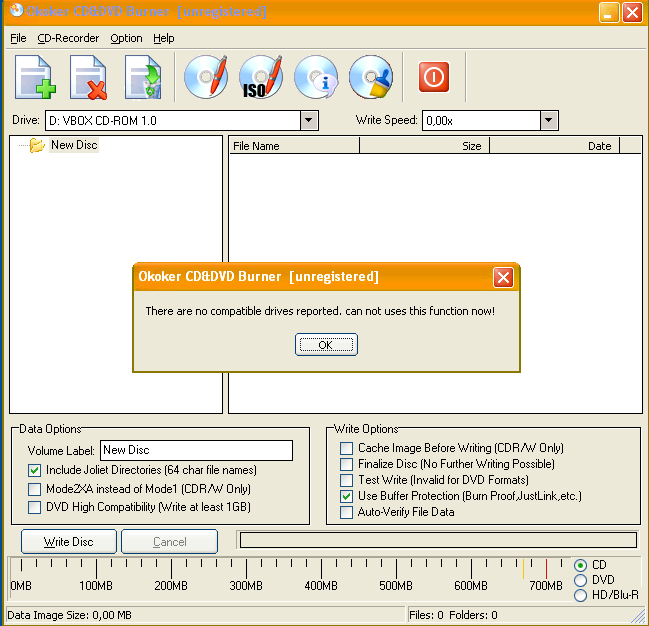
Task: Select the HD/Blu-R radio button
Action: click(x=580, y=595)
